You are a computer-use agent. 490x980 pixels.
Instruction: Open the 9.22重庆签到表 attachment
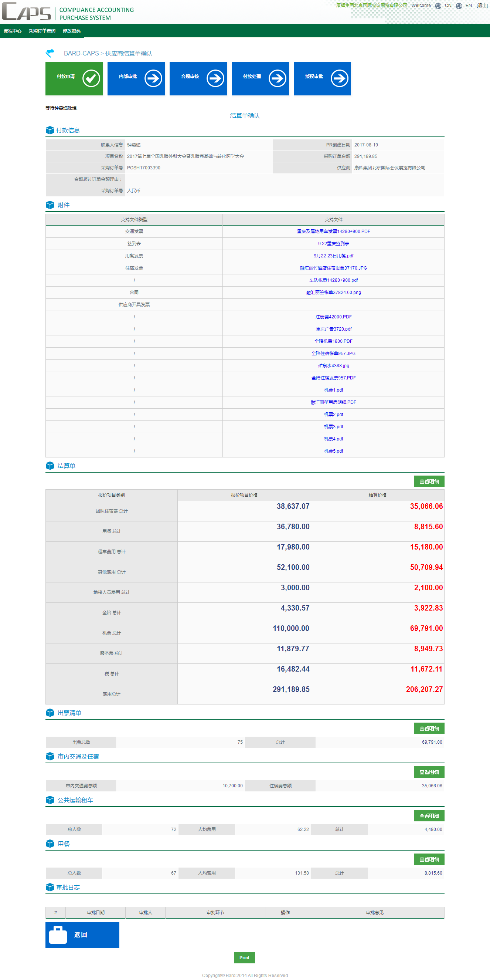tap(333, 244)
